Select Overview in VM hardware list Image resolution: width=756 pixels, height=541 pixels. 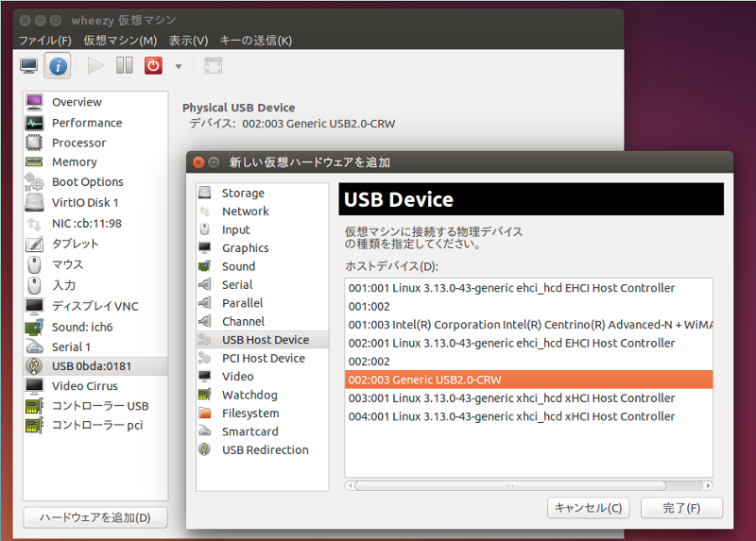[x=95, y=102]
